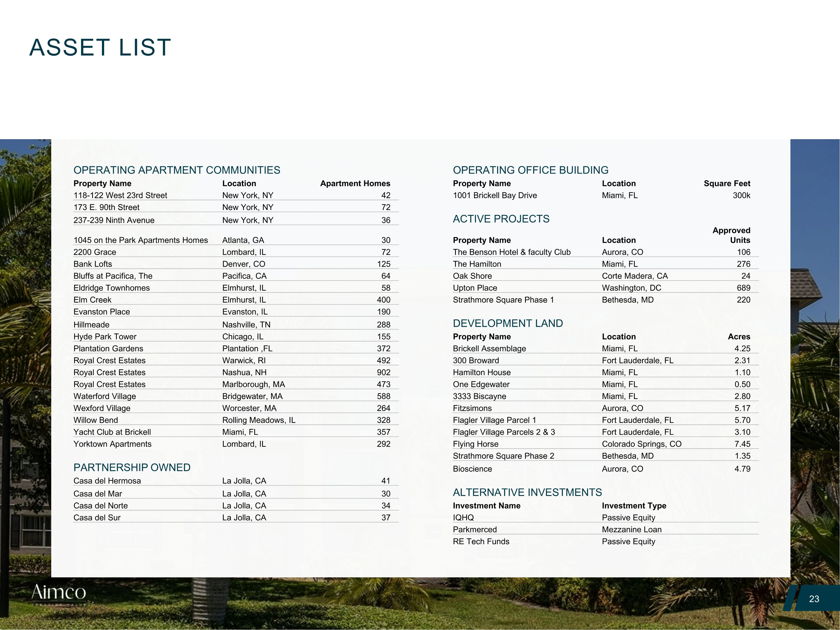This screenshot has width=840, height=630.
Task: Click the Apartment Homes column header
Action: [355, 183]
